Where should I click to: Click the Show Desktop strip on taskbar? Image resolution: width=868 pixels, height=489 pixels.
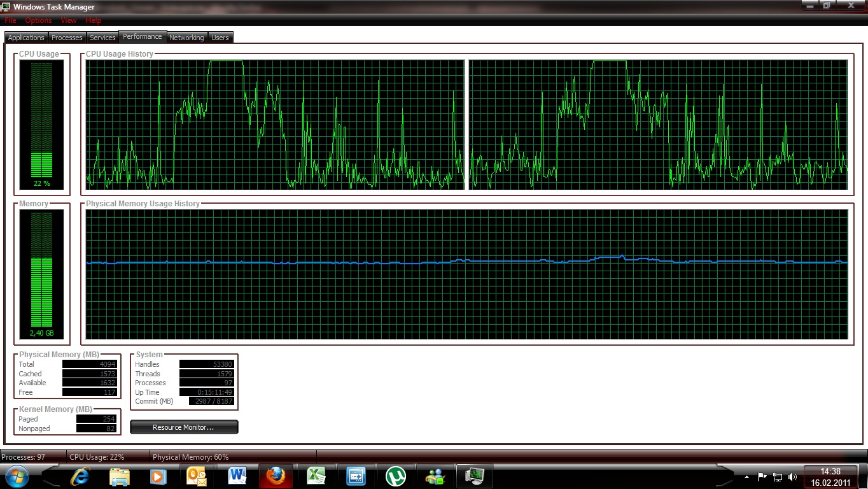point(863,476)
